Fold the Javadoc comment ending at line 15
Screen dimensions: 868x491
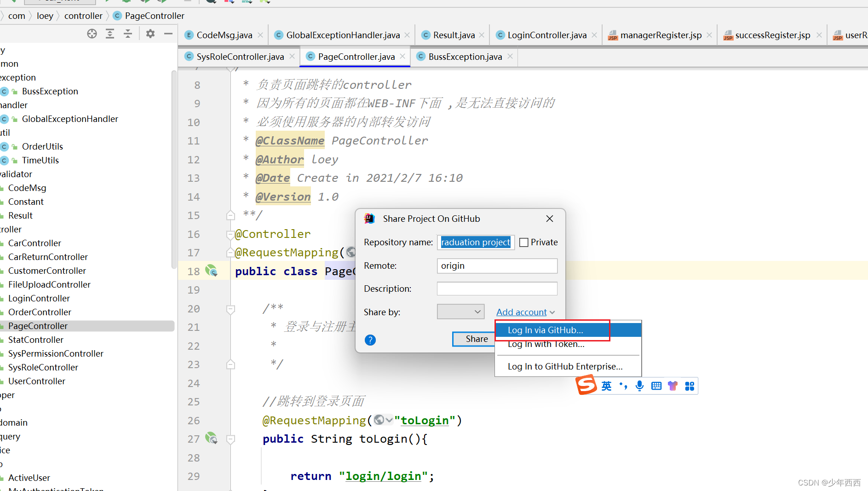[230, 215]
